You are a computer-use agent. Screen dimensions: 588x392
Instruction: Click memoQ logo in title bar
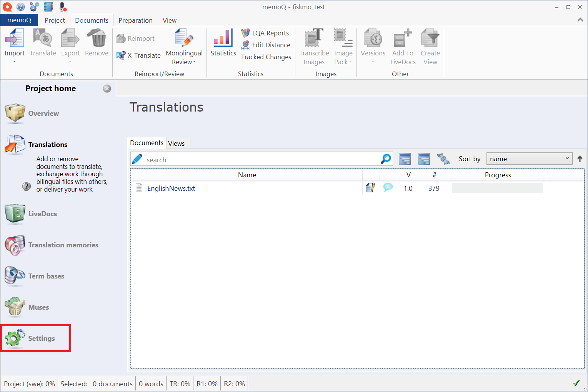7,7
